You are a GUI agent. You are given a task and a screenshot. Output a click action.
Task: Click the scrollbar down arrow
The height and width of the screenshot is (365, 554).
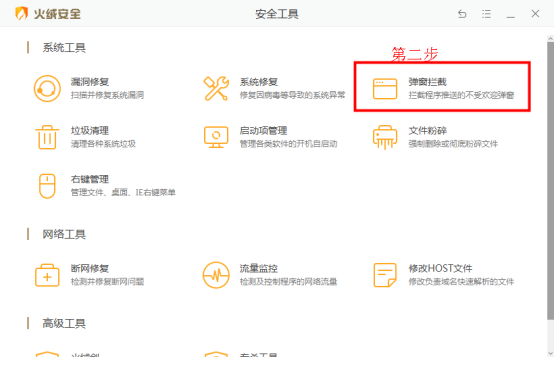pos(550,354)
